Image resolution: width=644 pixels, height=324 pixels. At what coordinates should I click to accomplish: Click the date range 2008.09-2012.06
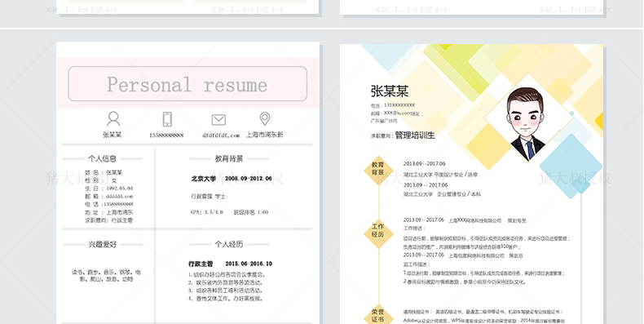tap(248, 179)
